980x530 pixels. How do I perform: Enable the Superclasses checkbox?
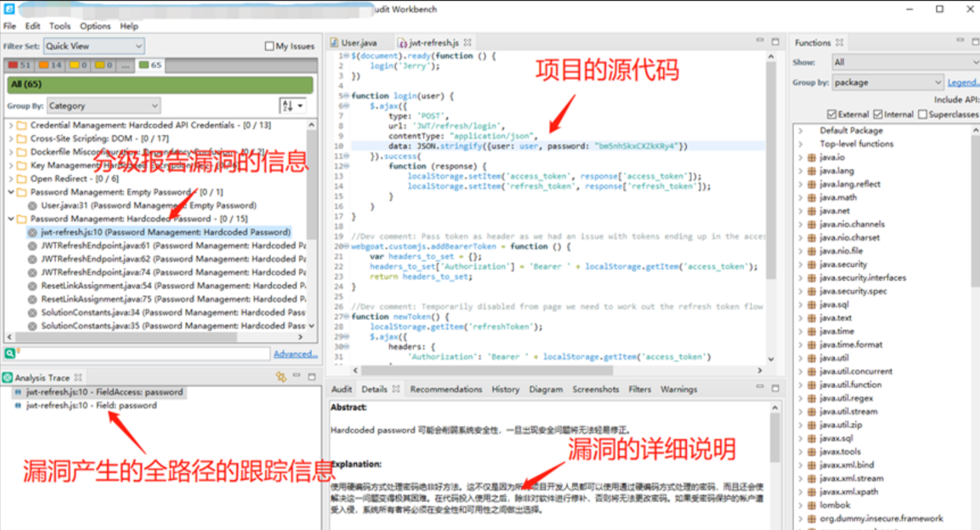coord(923,114)
